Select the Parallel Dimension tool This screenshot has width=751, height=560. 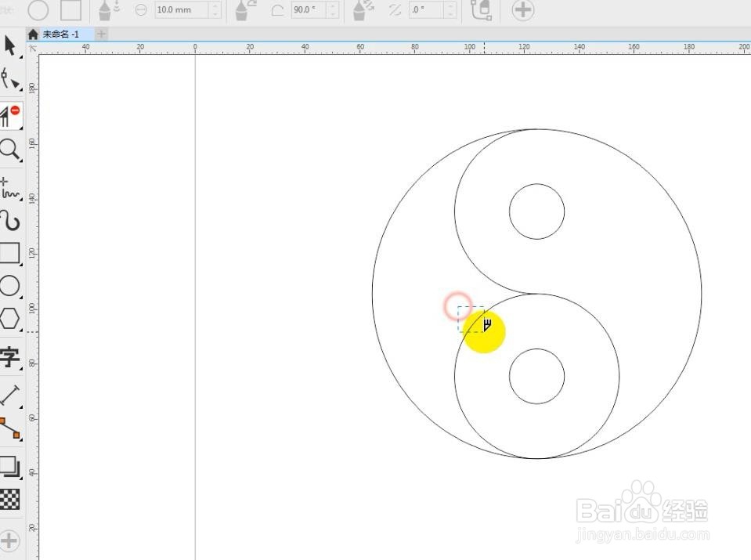pyautogui.click(x=10, y=396)
